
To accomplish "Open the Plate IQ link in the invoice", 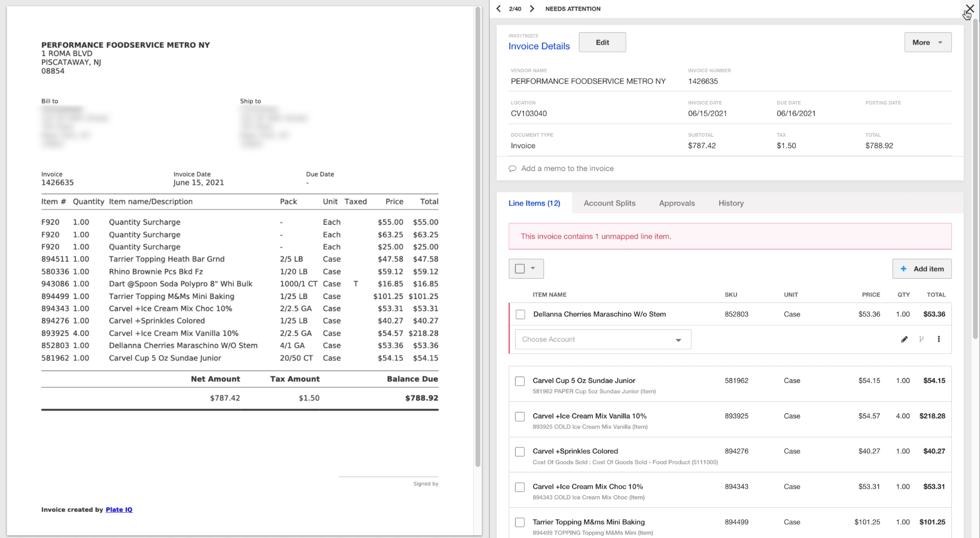I will (x=119, y=509).
